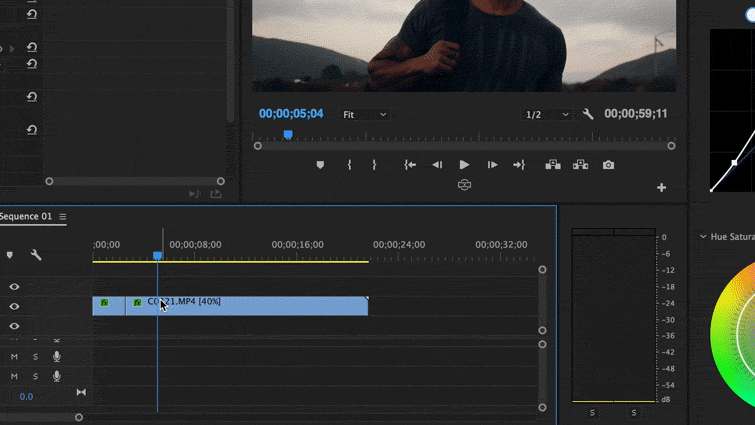Open timeline display settings wrench
The width and height of the screenshot is (755, 425).
click(36, 255)
